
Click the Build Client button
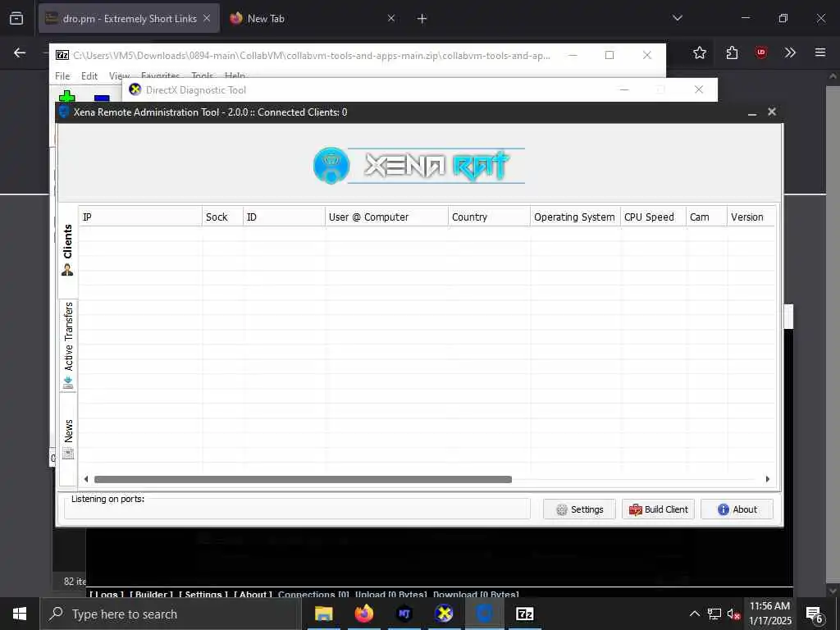pyautogui.click(x=658, y=509)
